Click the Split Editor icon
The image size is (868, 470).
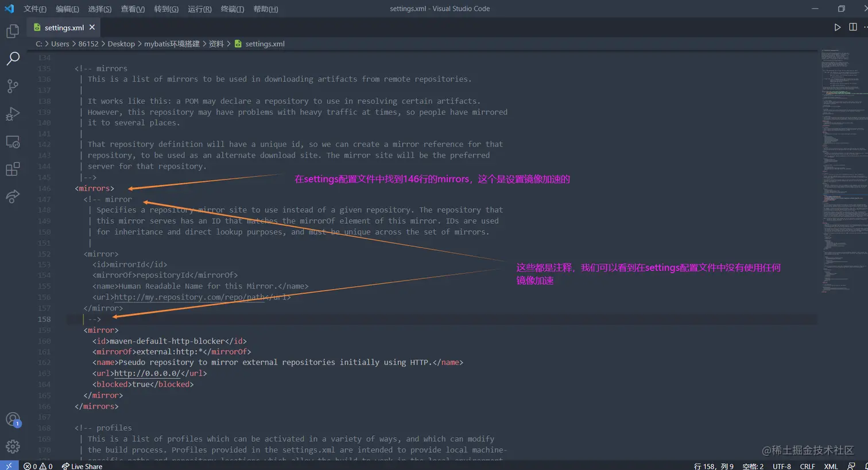pos(853,27)
